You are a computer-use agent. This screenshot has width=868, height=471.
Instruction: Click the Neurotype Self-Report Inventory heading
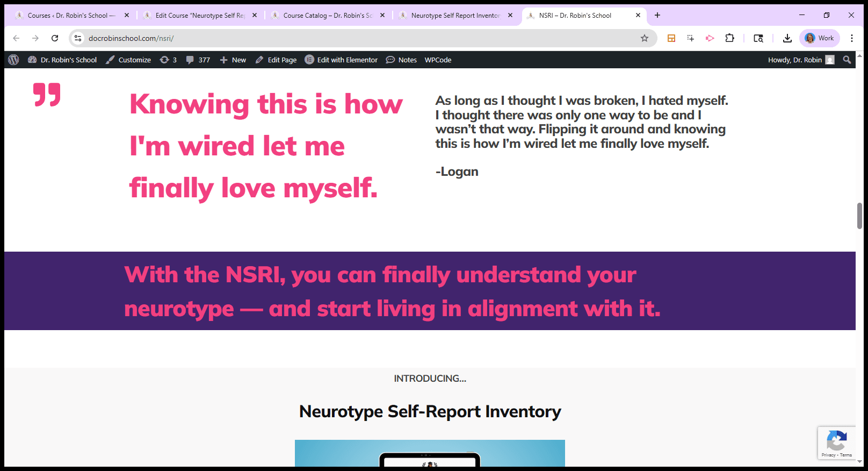click(x=430, y=411)
